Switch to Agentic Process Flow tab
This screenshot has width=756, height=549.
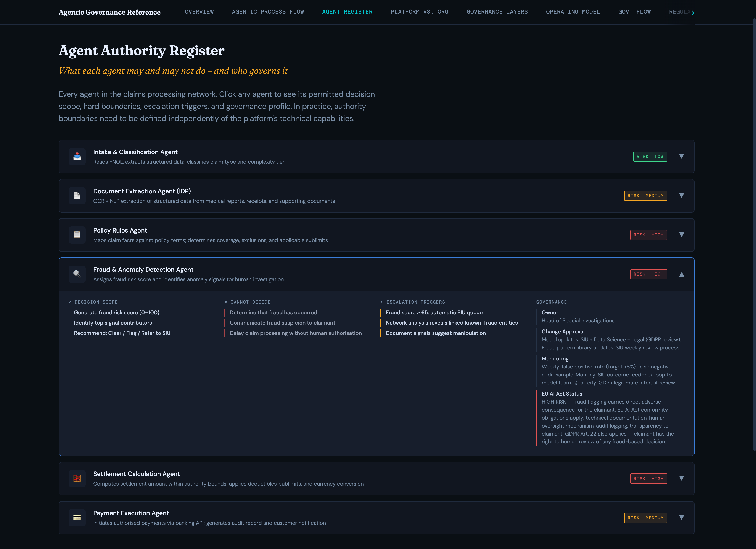click(x=268, y=12)
